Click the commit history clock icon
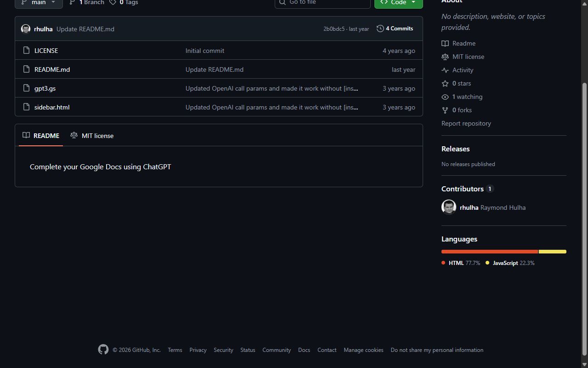 380,29
